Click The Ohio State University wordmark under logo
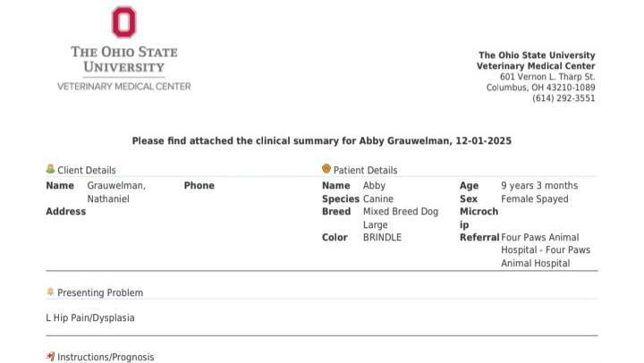The height and width of the screenshot is (363, 644). click(123, 59)
